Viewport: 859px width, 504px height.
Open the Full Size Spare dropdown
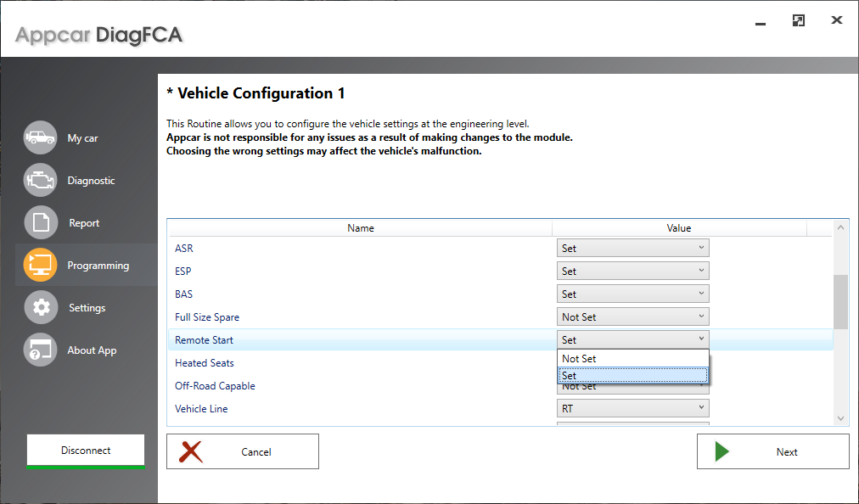(x=632, y=316)
